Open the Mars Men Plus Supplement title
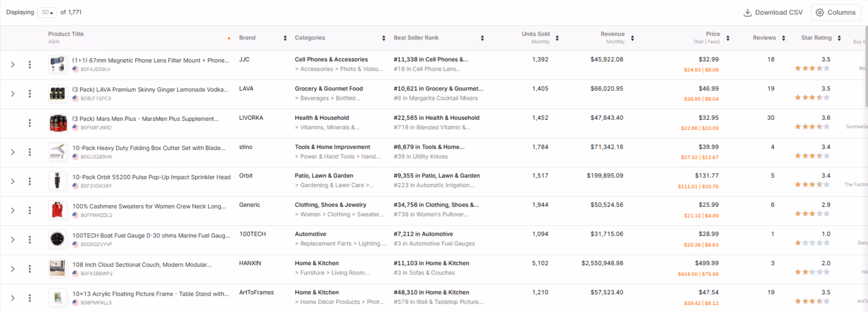This screenshot has height=312, width=868. click(145, 119)
